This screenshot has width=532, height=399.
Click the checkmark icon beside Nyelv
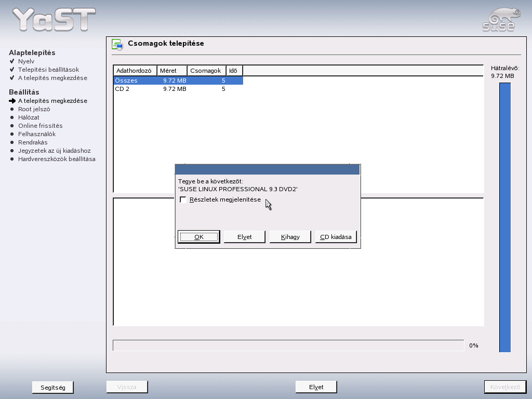point(12,61)
